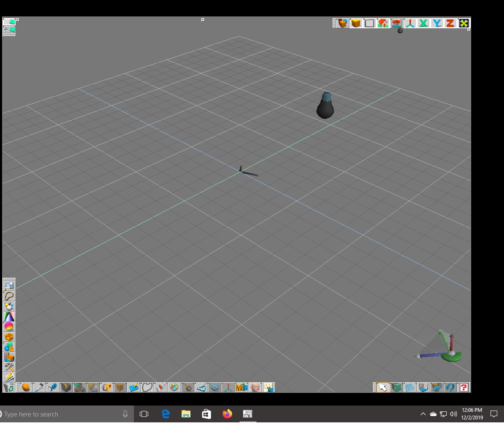Click the multicolored balls particle icon
The width and height of the screenshot is (504, 427).
[9, 306]
